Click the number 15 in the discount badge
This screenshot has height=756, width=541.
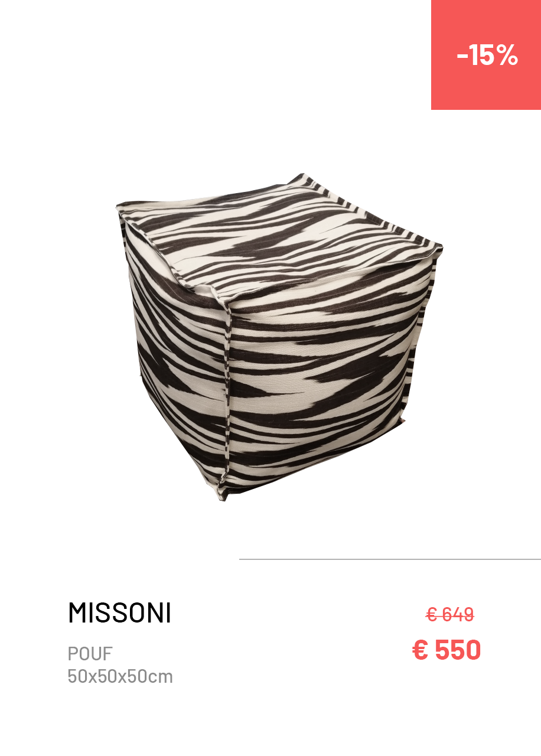click(481, 55)
